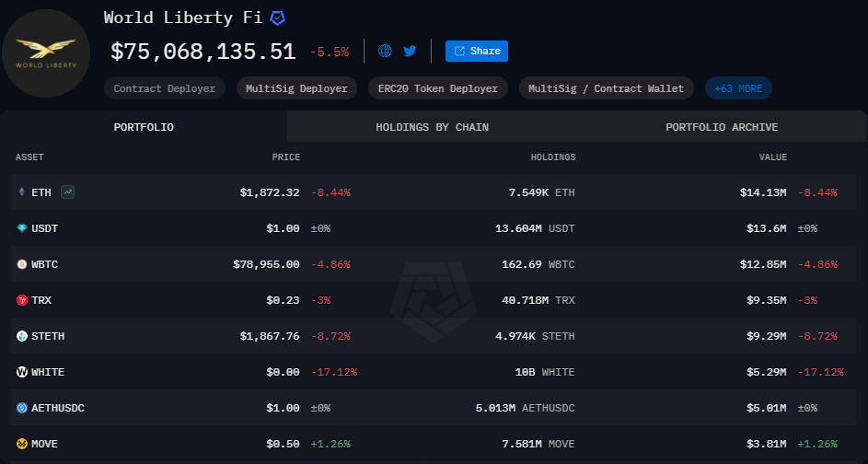Click the ETH chart trend icon

click(67, 192)
